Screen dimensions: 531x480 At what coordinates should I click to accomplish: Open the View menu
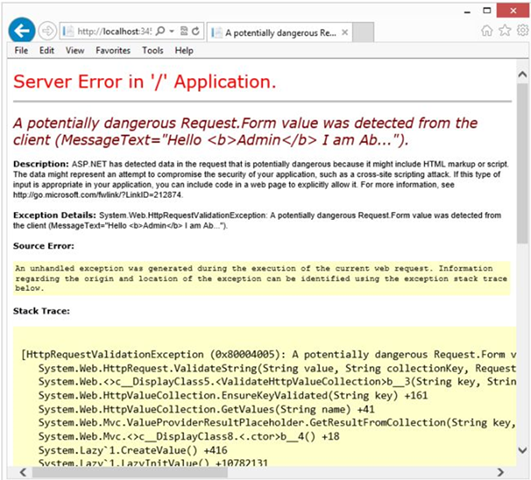click(75, 50)
